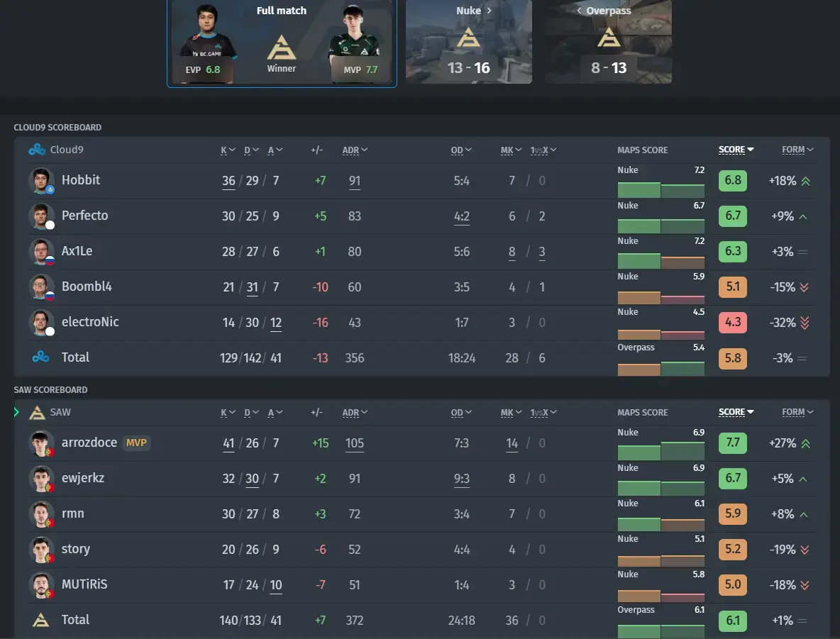The width and height of the screenshot is (840, 639).
Task: Click the SAW logo on the Nuke card
Action: click(x=469, y=37)
